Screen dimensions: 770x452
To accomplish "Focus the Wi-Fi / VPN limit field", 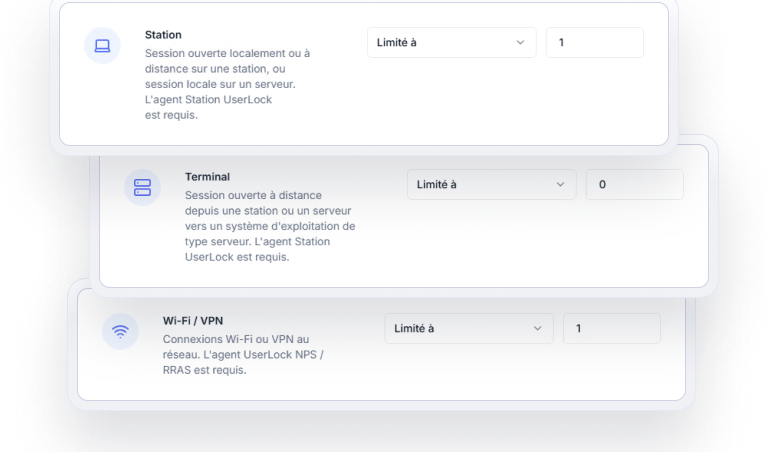I will [x=611, y=328].
